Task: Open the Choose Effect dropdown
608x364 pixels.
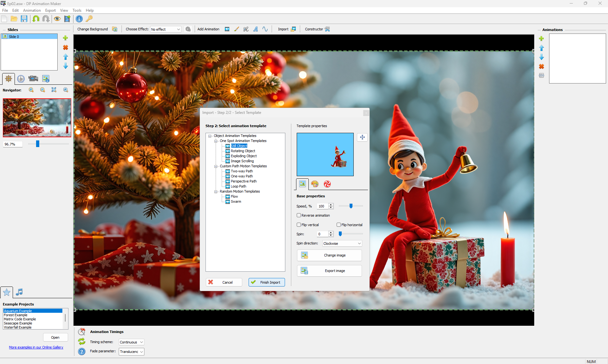Action: tap(166, 29)
